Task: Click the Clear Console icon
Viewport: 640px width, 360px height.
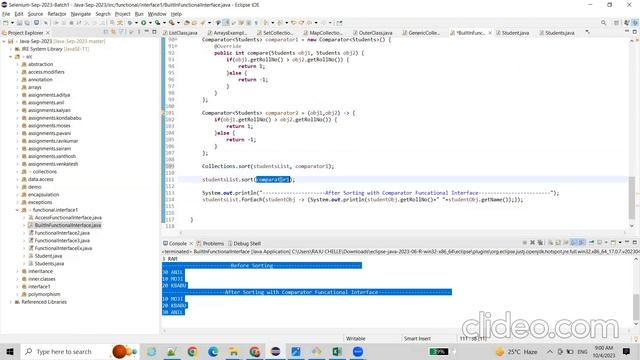Action: pos(550,242)
